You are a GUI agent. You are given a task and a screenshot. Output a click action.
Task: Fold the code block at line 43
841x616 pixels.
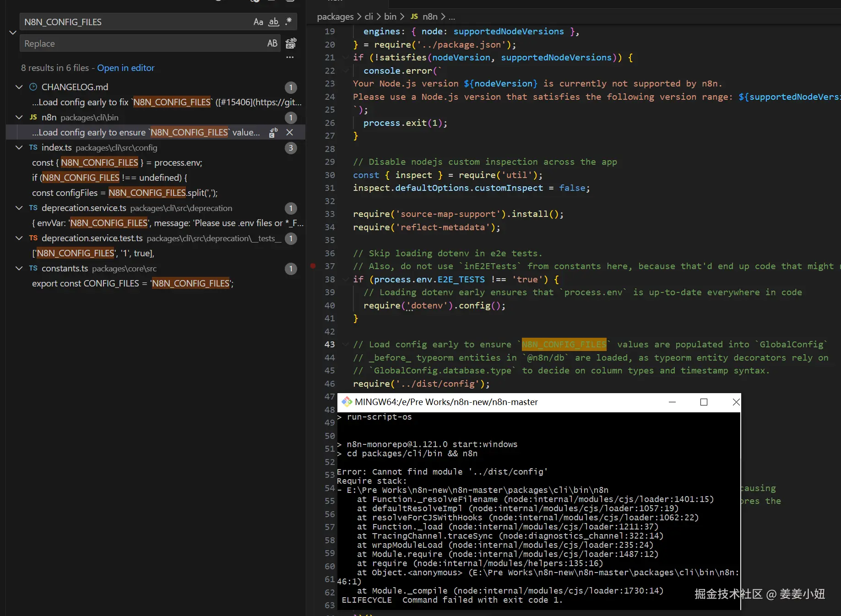point(345,344)
